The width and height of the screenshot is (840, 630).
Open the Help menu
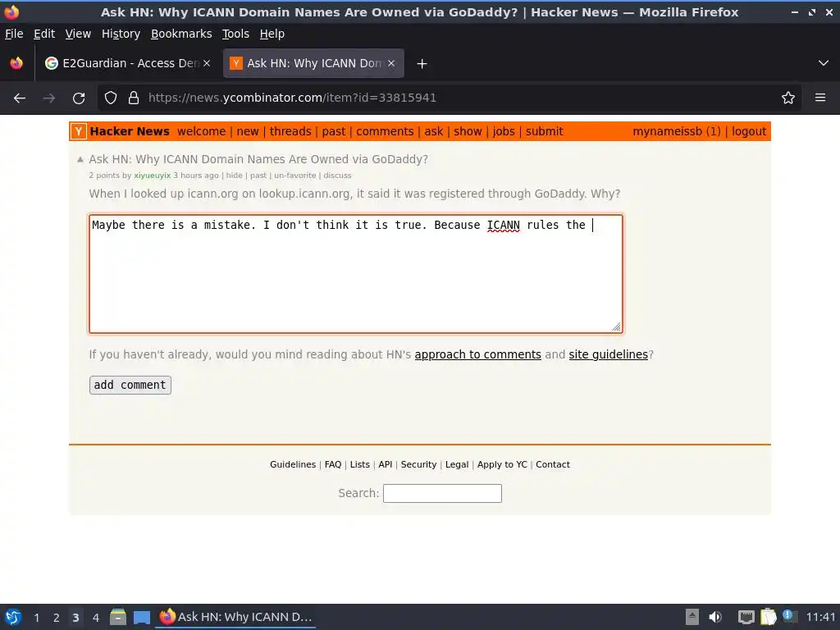point(272,34)
